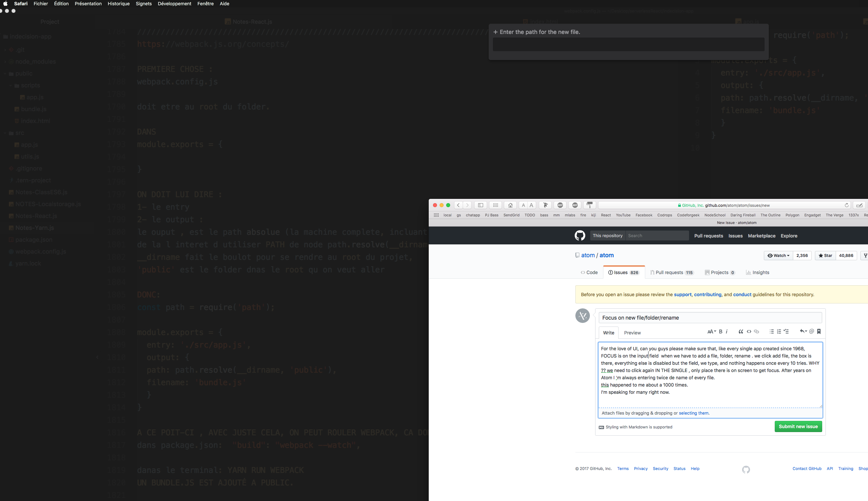Image resolution: width=868 pixels, height=501 pixels.
Task: Toggle the Safari sidebar icon
Action: coord(480,205)
